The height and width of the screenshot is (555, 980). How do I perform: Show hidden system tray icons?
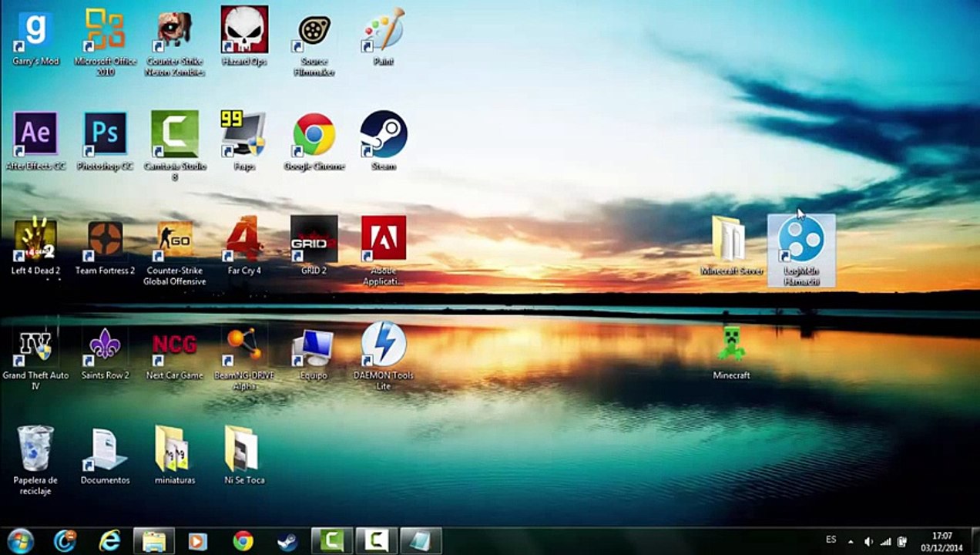coord(851,541)
